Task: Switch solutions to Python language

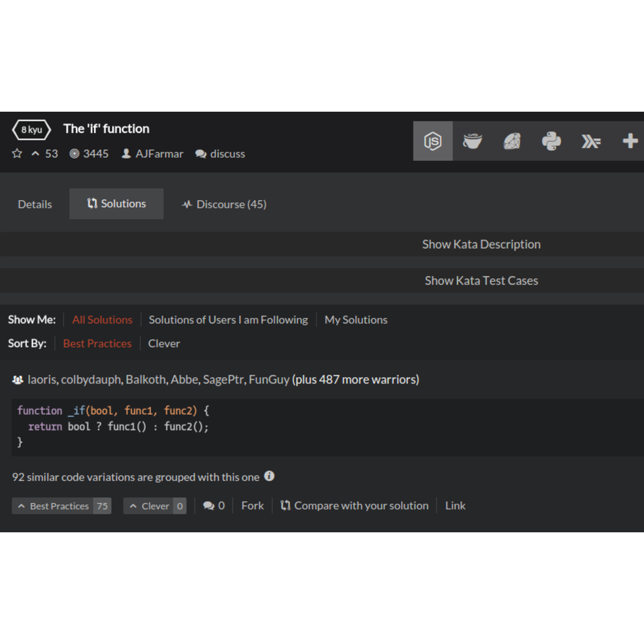Action: (x=551, y=141)
